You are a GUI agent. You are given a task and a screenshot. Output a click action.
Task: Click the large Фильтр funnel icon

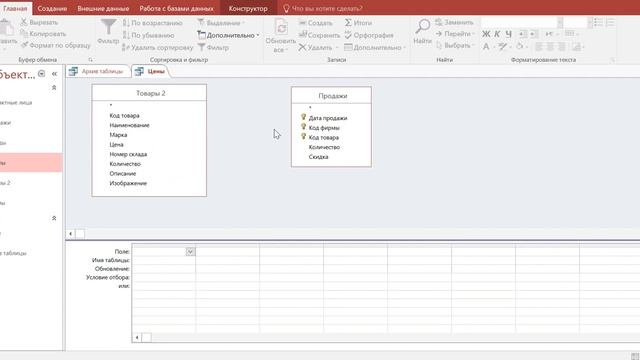109,27
